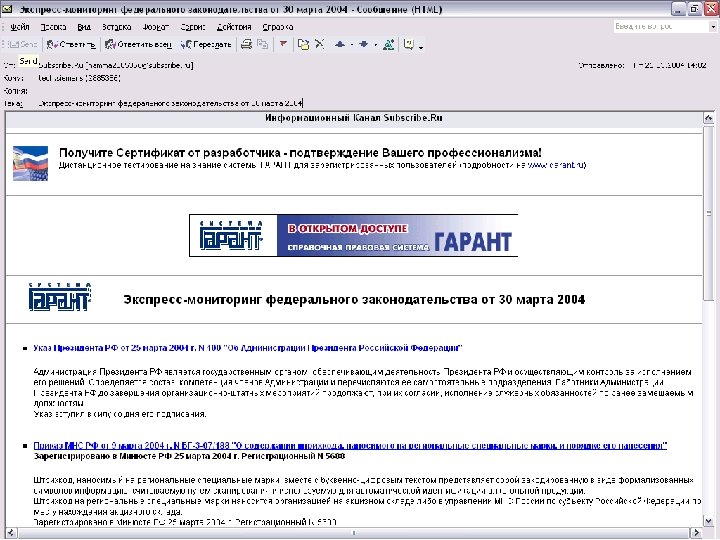Click the envelope icon in the title bar

tap(7, 9)
